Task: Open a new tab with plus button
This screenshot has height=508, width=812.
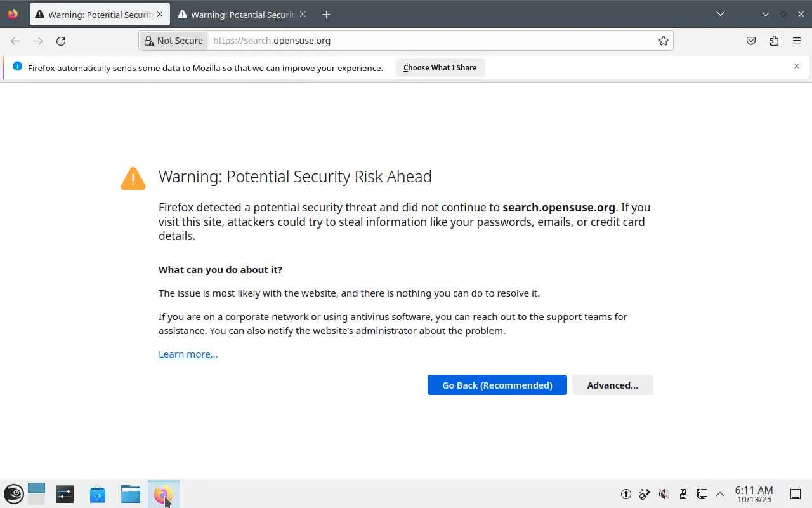Action: 326,14
